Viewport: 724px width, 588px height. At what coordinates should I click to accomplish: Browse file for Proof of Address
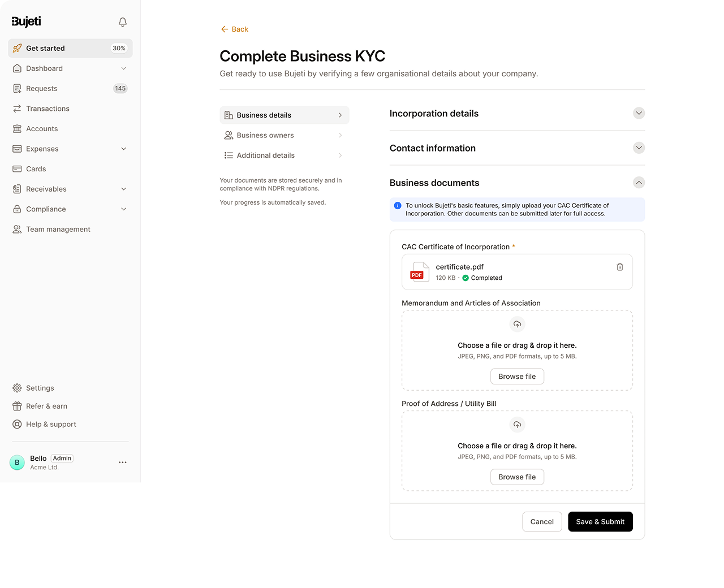517,477
